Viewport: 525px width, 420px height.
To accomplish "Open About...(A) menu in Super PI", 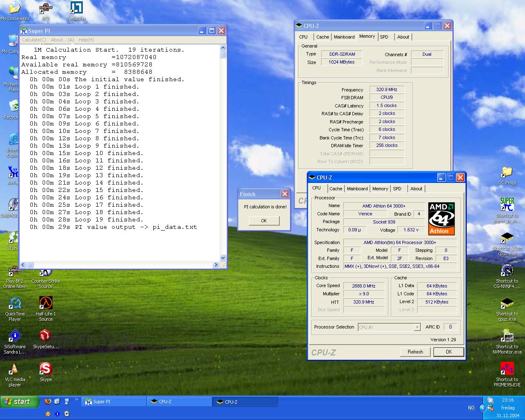I will coord(62,40).
